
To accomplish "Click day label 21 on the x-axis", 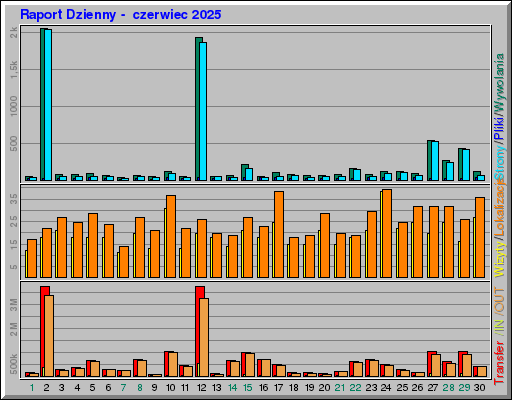I will pos(340,388).
